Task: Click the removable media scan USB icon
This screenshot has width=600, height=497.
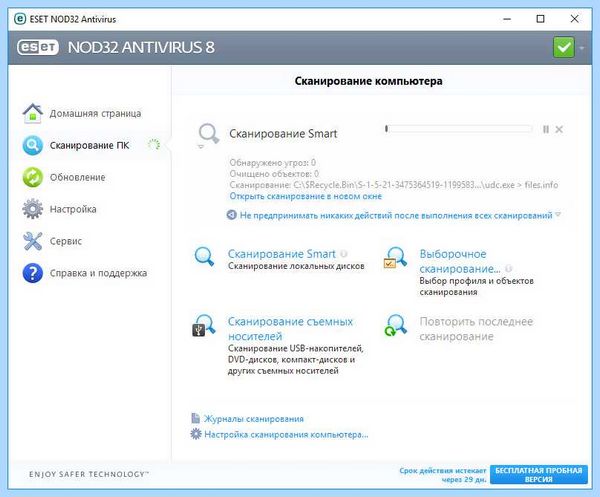Action: click(x=204, y=325)
